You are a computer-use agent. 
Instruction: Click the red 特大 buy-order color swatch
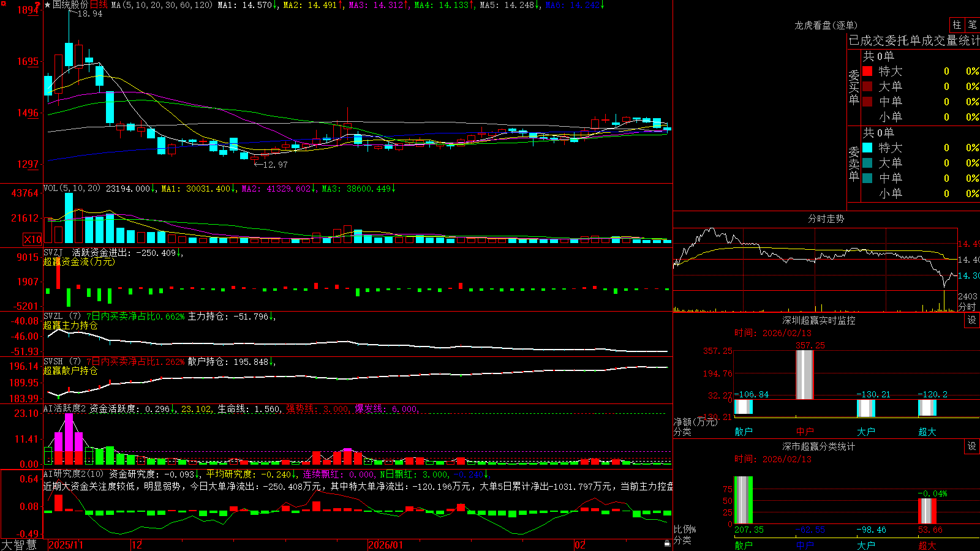[x=867, y=71]
